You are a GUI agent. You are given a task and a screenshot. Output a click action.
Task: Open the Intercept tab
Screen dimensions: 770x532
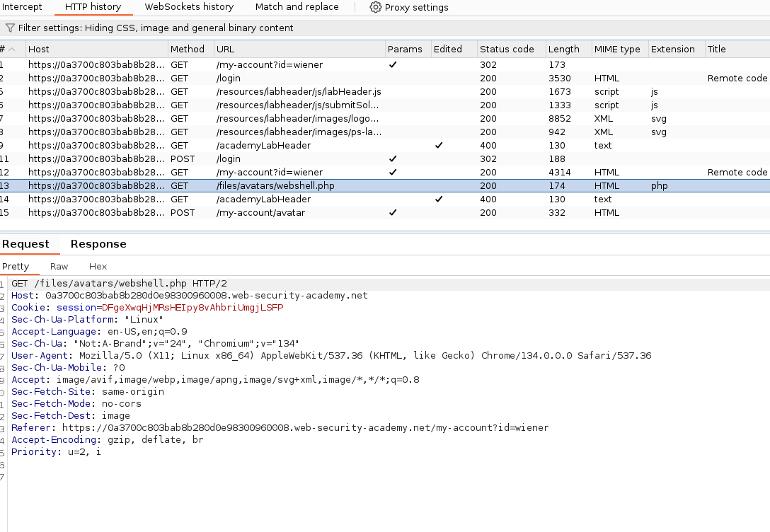click(22, 7)
